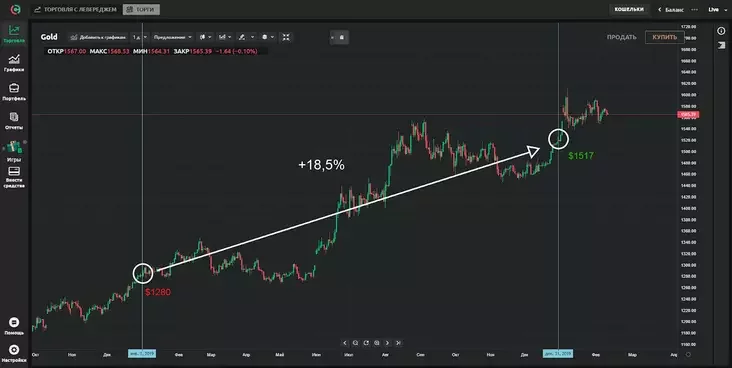Screen dimensions: 732x368
Task: Open the Настройки settings gear
Action: pos(14,354)
